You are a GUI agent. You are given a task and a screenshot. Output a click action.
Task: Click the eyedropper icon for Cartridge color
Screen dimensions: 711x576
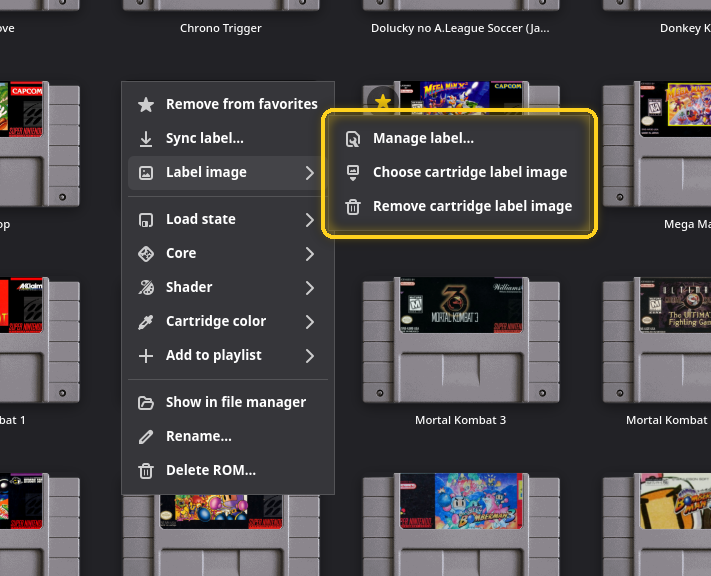[146, 322]
